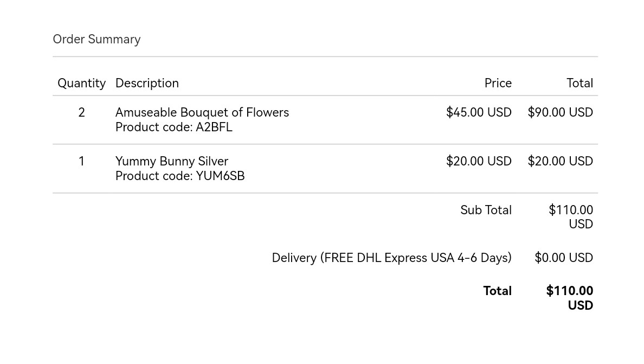Click the $20.00 USD unit price
Viewport: 644px width, 364px height.
(479, 161)
